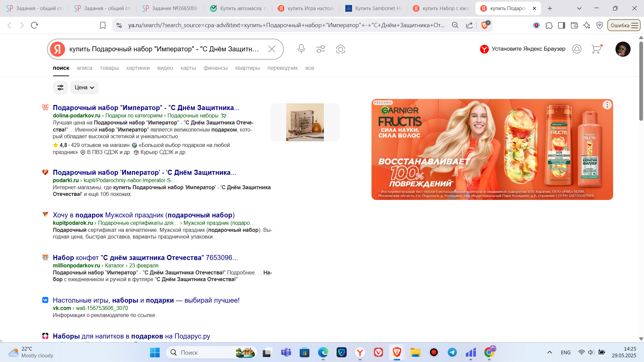
Task: Toggle the browser sidebar panel
Action: [561, 25]
